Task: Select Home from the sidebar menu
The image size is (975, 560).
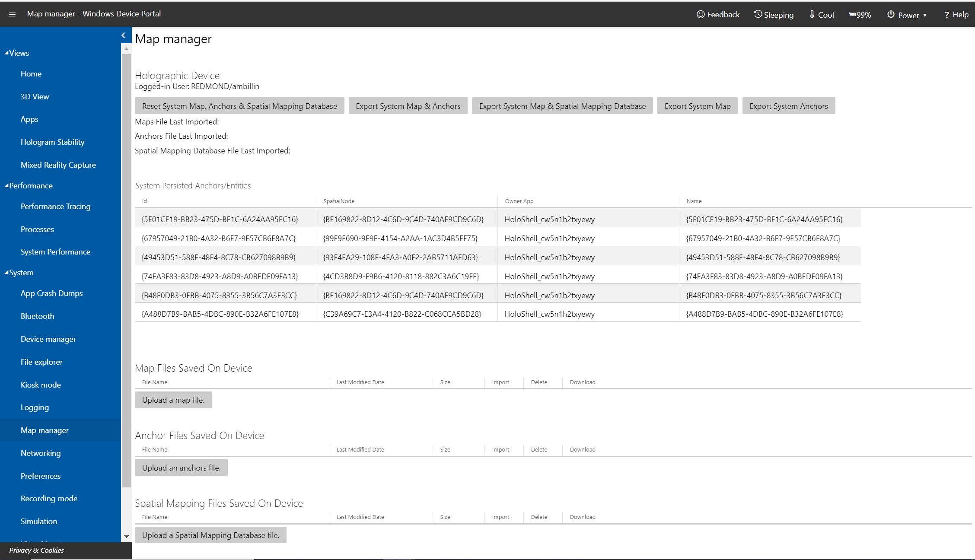Action: [x=31, y=74]
